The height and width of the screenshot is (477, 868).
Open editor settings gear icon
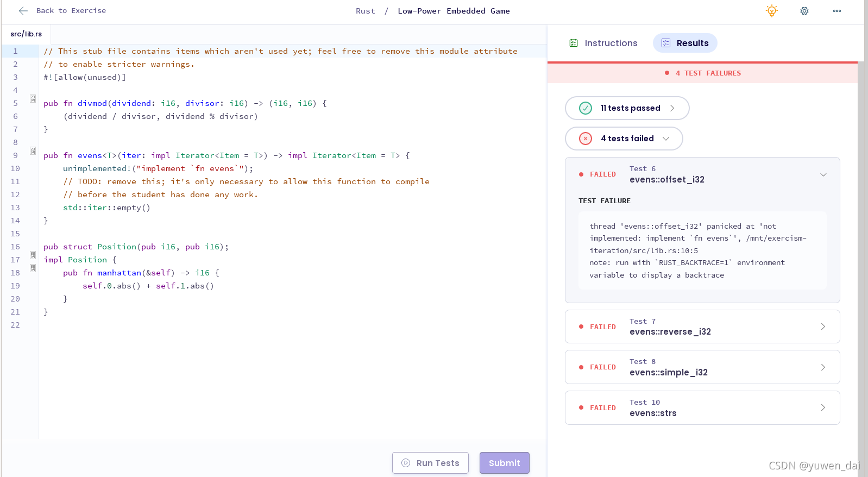tap(804, 11)
